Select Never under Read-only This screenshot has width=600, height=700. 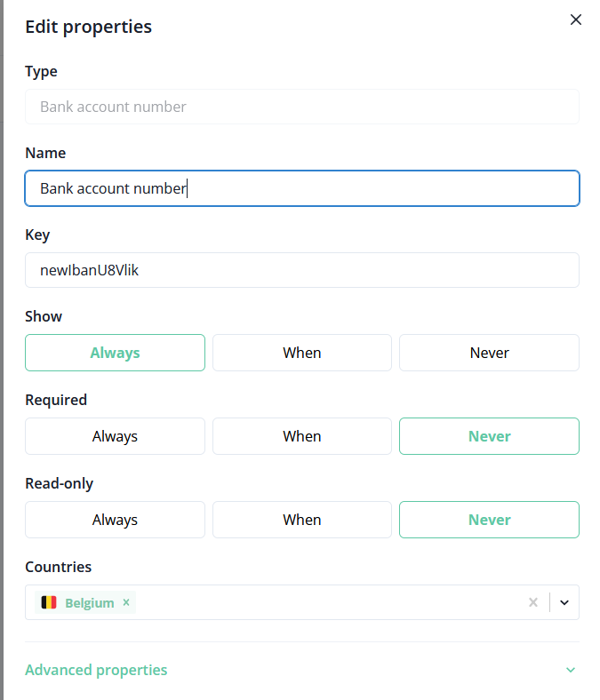489,520
